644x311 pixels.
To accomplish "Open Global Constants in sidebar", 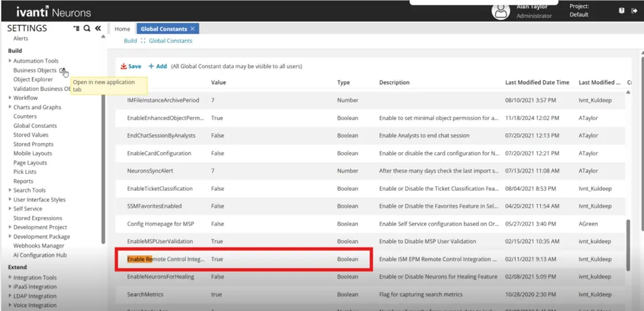I will (x=35, y=125).
